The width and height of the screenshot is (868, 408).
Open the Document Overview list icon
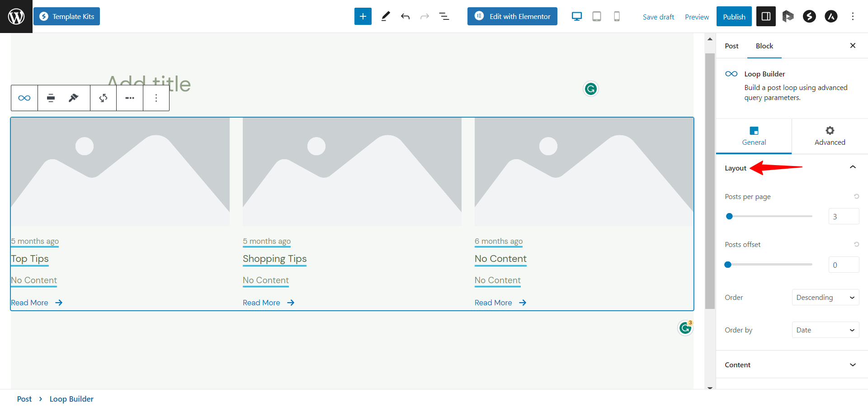(x=444, y=16)
